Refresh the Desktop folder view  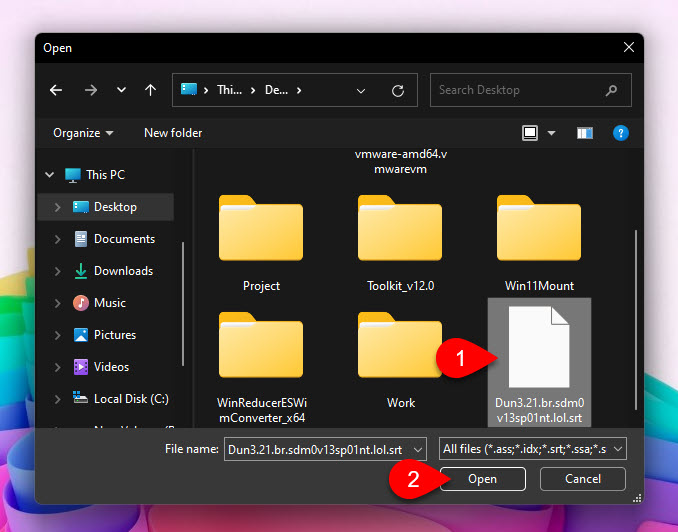click(398, 90)
